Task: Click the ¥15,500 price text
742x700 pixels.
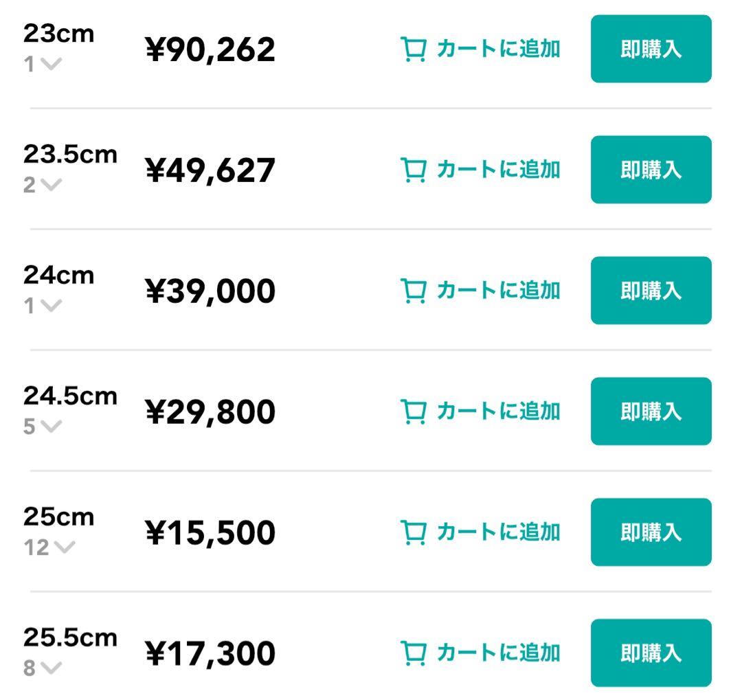Action: pyautogui.click(x=210, y=533)
